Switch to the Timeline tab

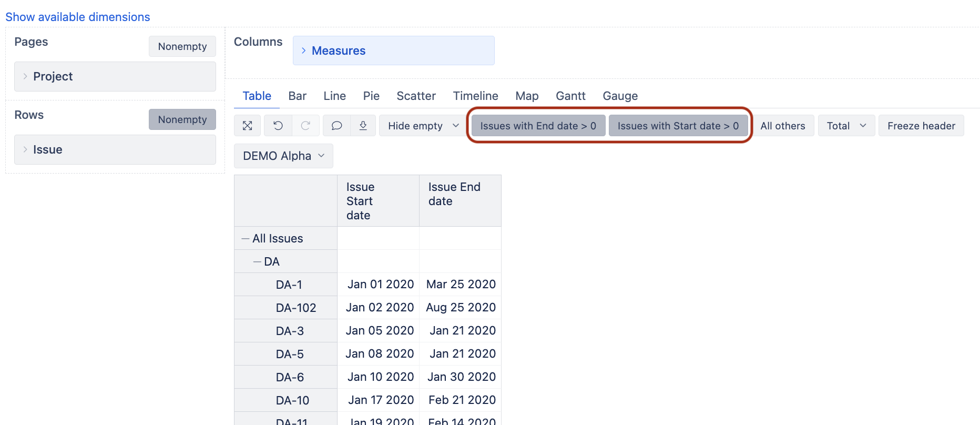(475, 96)
